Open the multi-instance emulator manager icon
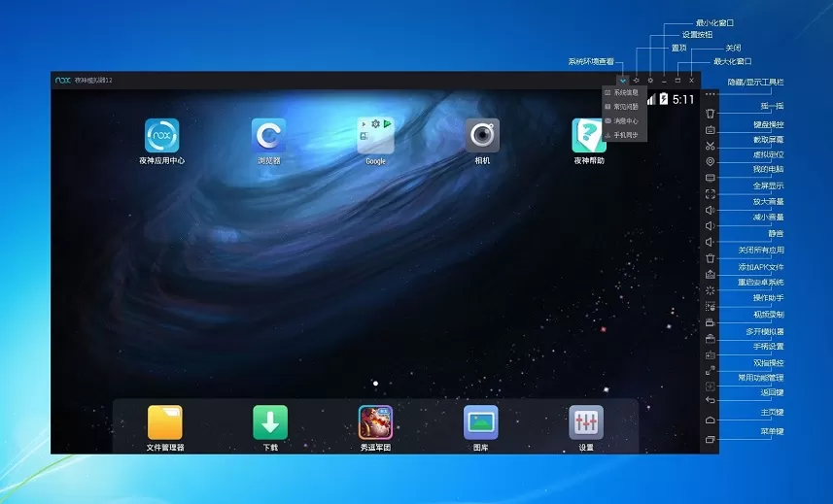The width and height of the screenshot is (833, 504). point(711,339)
